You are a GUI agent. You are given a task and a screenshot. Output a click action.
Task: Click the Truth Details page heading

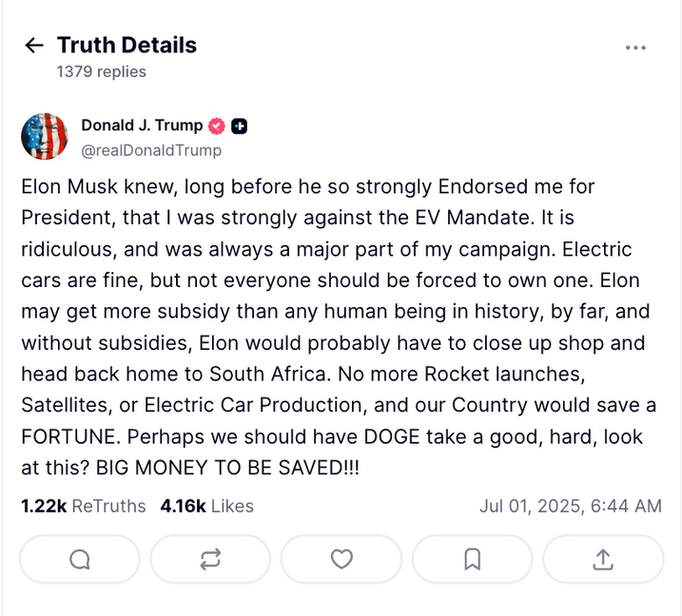[x=127, y=46]
